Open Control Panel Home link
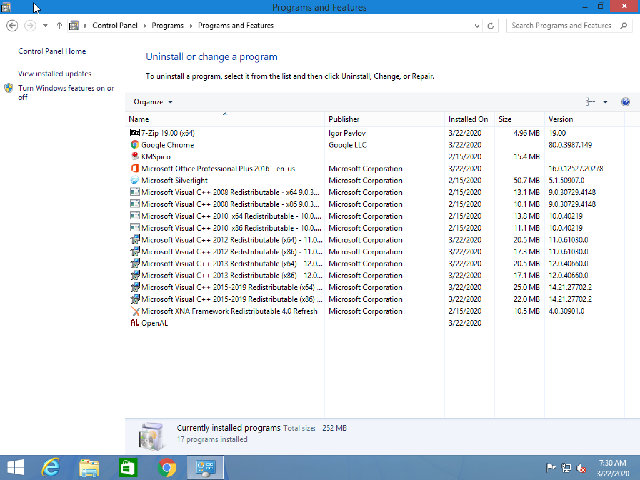Image resolution: width=640 pixels, height=480 pixels. point(52,51)
